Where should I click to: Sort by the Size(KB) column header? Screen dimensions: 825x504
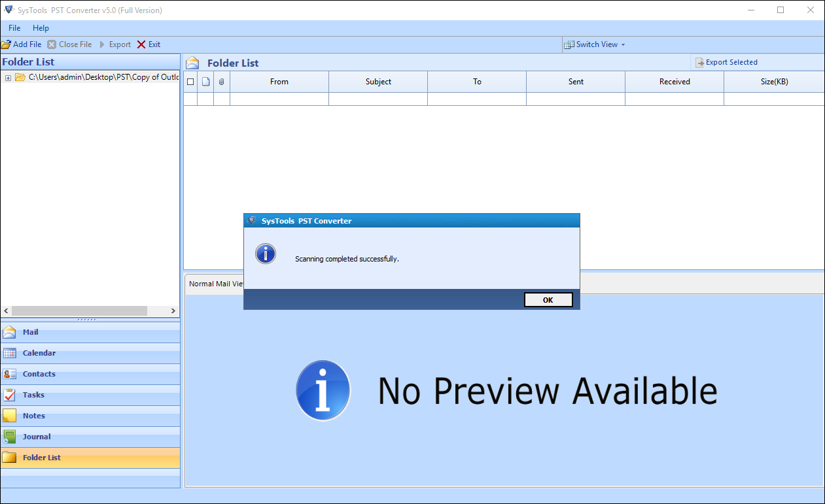[775, 82]
